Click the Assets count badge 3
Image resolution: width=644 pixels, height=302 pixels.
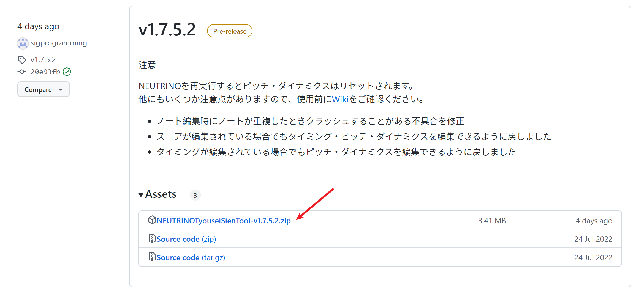pyautogui.click(x=195, y=195)
